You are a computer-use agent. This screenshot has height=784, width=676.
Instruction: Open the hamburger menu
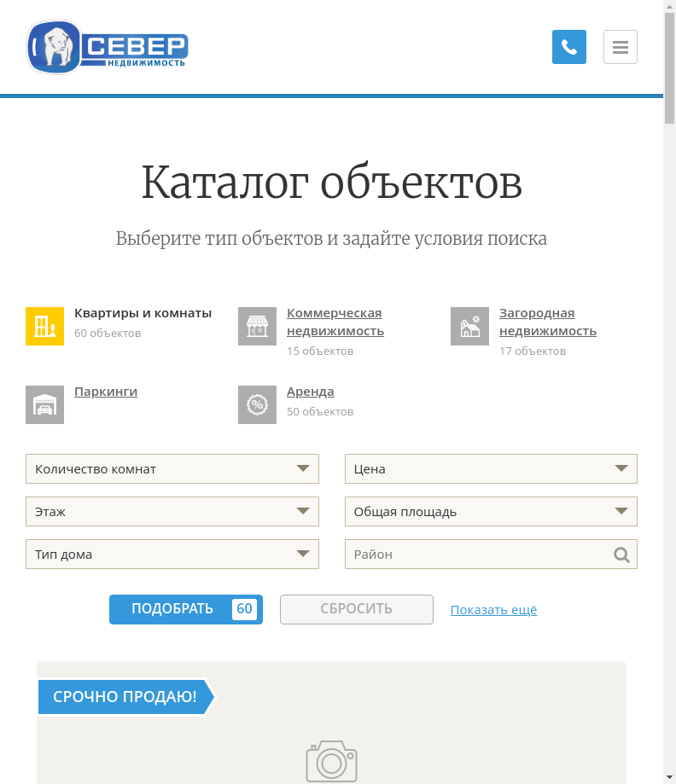click(620, 47)
